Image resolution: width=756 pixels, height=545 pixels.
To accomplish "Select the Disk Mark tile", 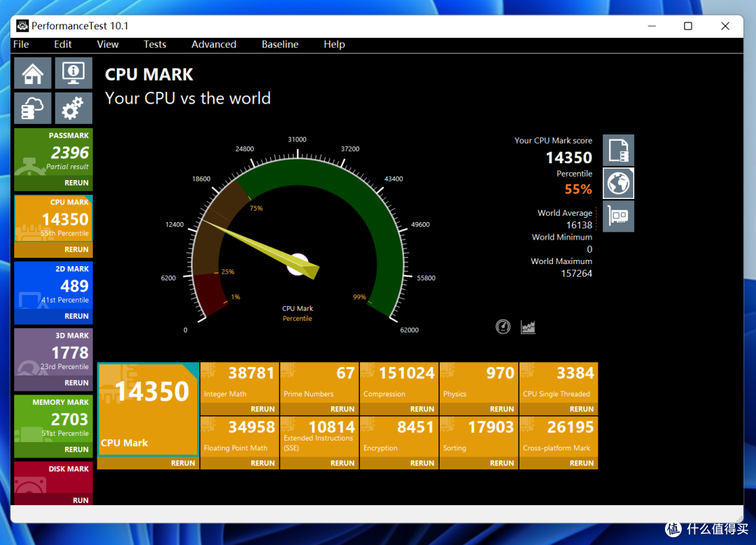I will [x=53, y=478].
